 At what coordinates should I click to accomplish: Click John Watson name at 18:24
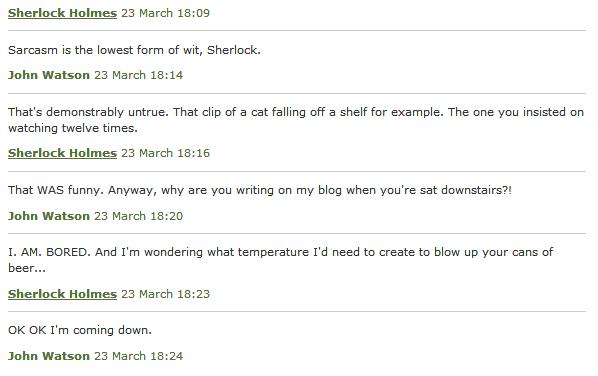49,356
